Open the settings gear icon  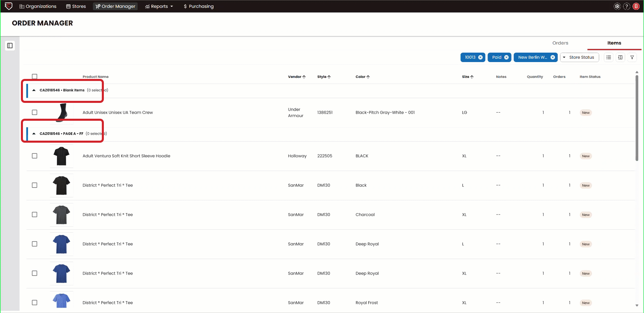coord(617,6)
